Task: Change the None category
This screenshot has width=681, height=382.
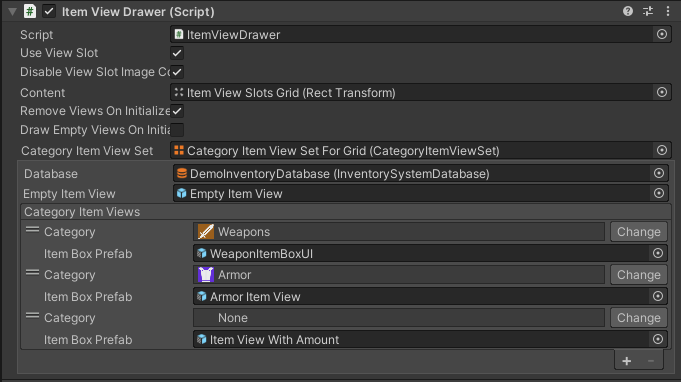Action: tap(638, 318)
